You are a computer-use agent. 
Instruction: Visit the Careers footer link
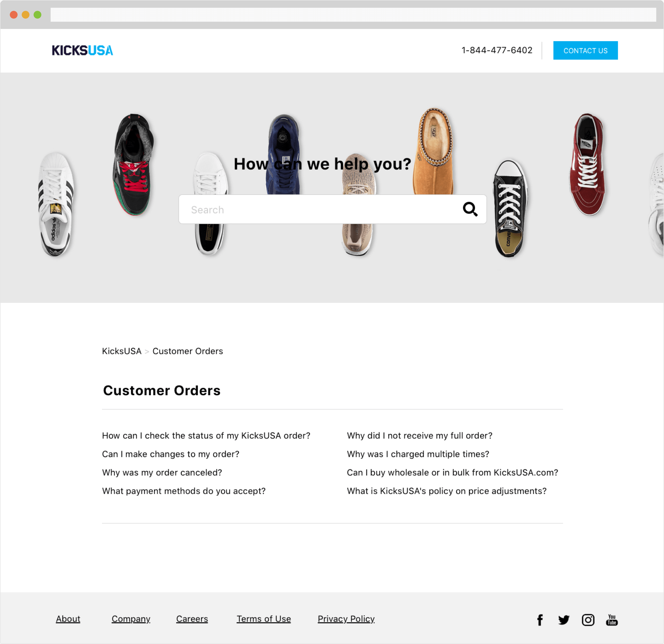click(x=192, y=619)
